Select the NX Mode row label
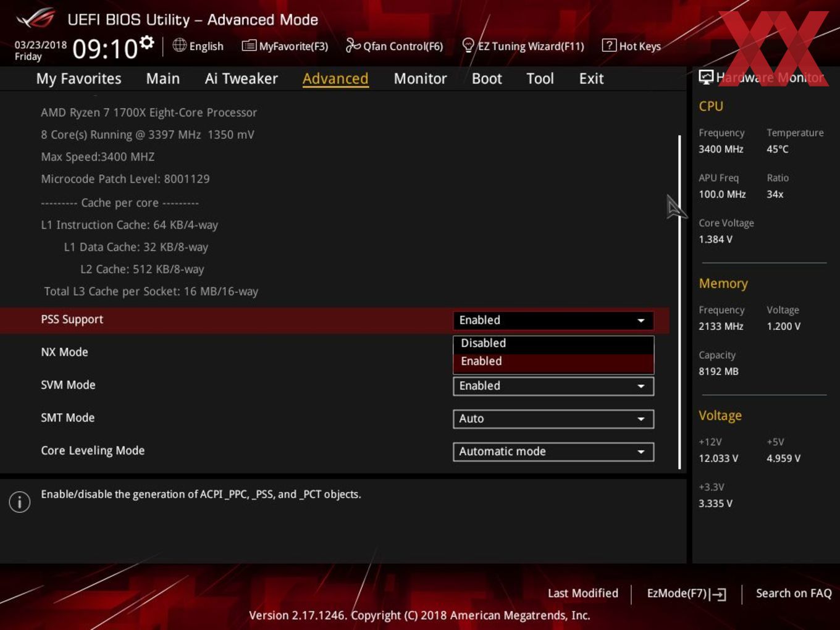The image size is (840, 630). point(64,352)
